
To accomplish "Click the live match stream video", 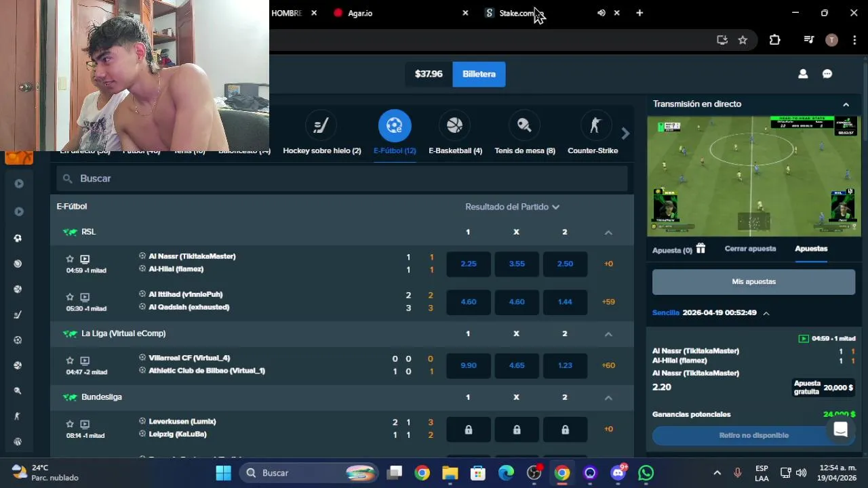I will pyautogui.click(x=754, y=176).
